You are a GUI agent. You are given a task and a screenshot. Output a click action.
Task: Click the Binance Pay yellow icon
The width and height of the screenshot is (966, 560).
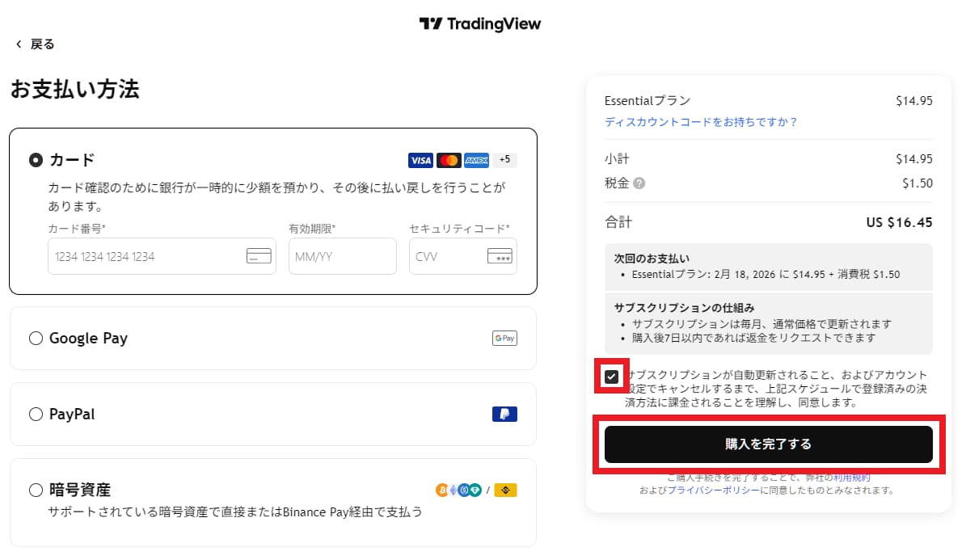pyautogui.click(x=505, y=491)
